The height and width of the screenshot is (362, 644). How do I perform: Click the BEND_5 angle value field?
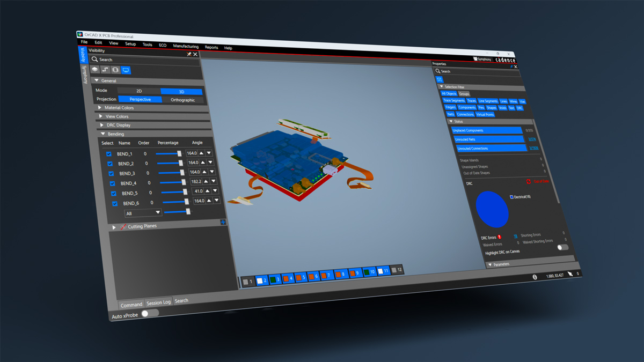click(198, 191)
